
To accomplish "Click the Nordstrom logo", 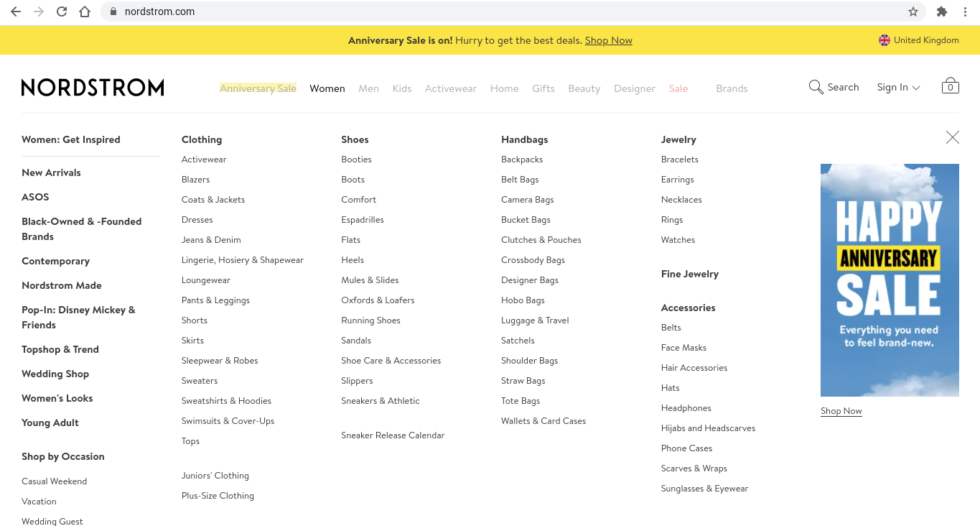I will coord(93,88).
